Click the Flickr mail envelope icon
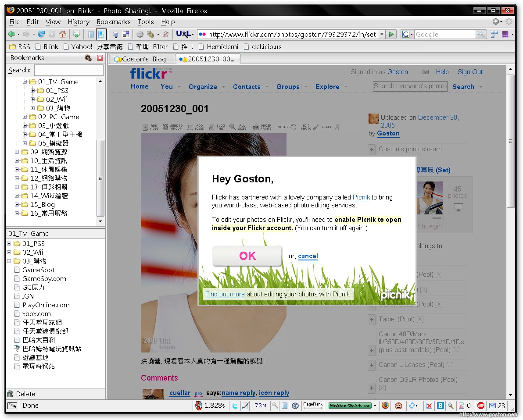Image resolution: width=523 pixels, height=420 pixels. pyautogui.click(x=426, y=71)
